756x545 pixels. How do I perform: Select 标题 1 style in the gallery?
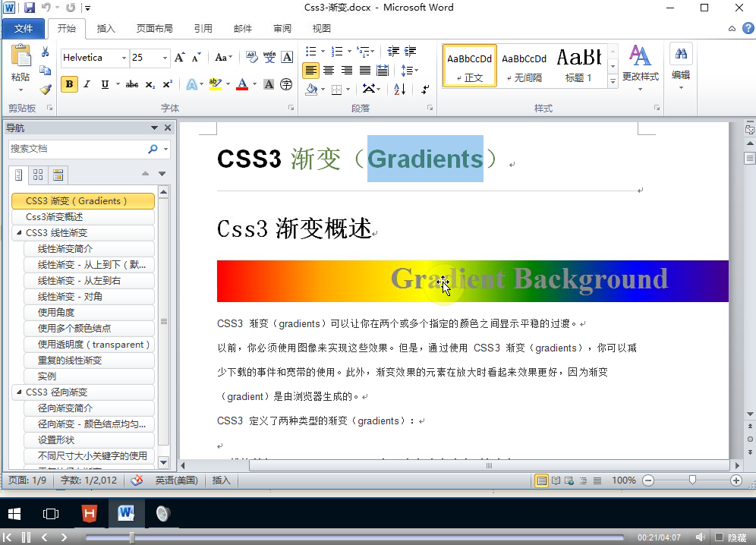[578, 65]
